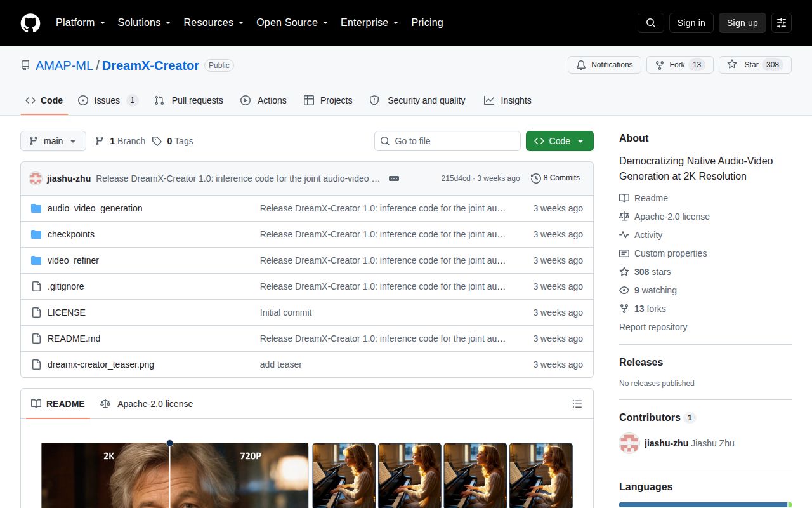Screen dimensions: 812x508
Task: Click the Languages color bar
Action: 705,505
